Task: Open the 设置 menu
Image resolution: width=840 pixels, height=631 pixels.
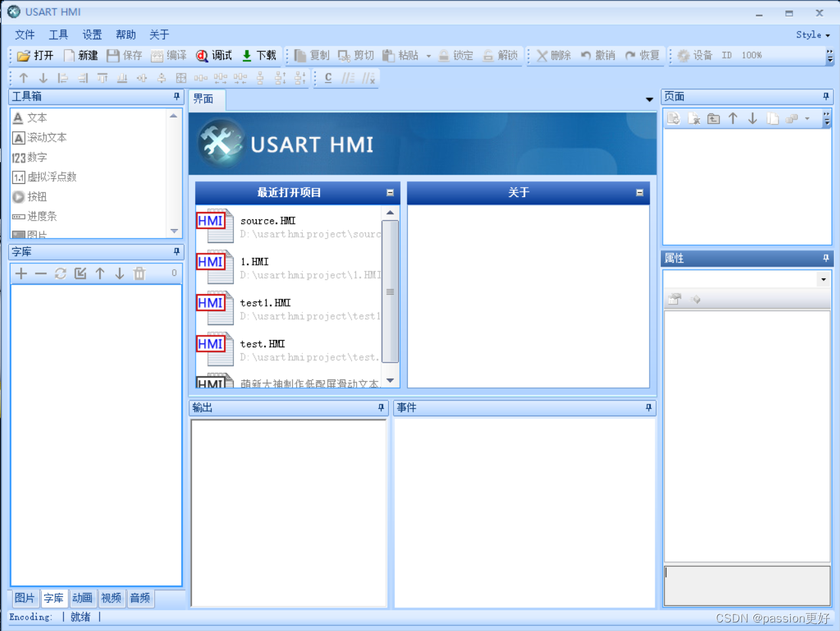Action: point(92,35)
